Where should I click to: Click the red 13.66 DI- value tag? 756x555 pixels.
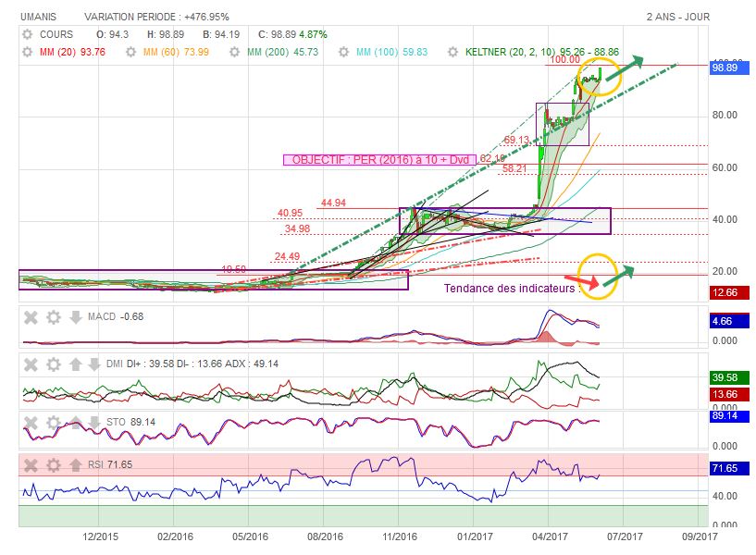(x=729, y=394)
